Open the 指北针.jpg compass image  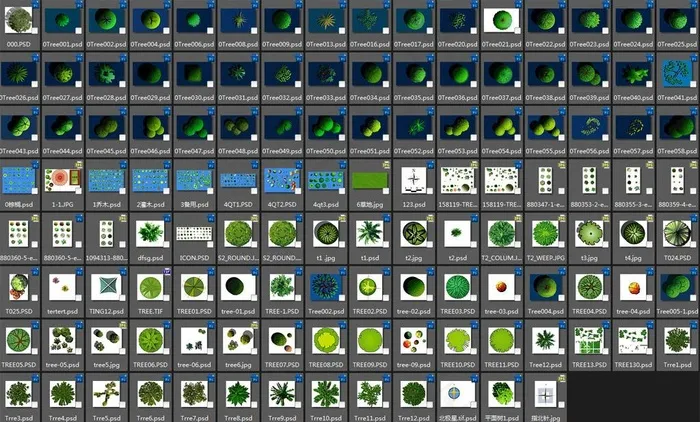coord(546,393)
